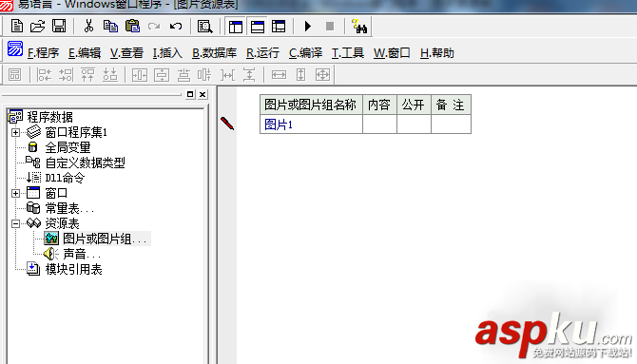Open the T.工具 menu
The width and height of the screenshot is (637, 364).
[x=348, y=53]
